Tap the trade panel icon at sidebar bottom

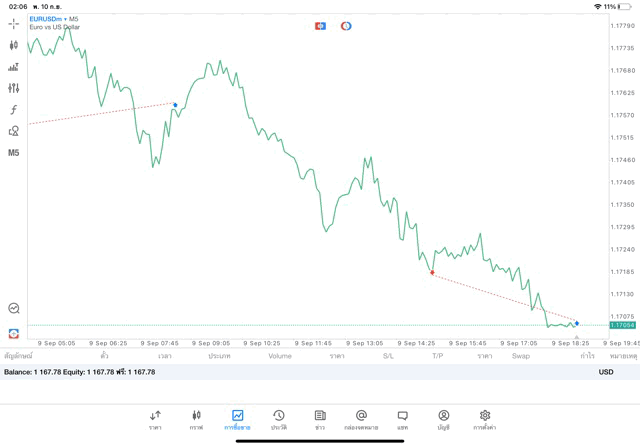pos(14,333)
